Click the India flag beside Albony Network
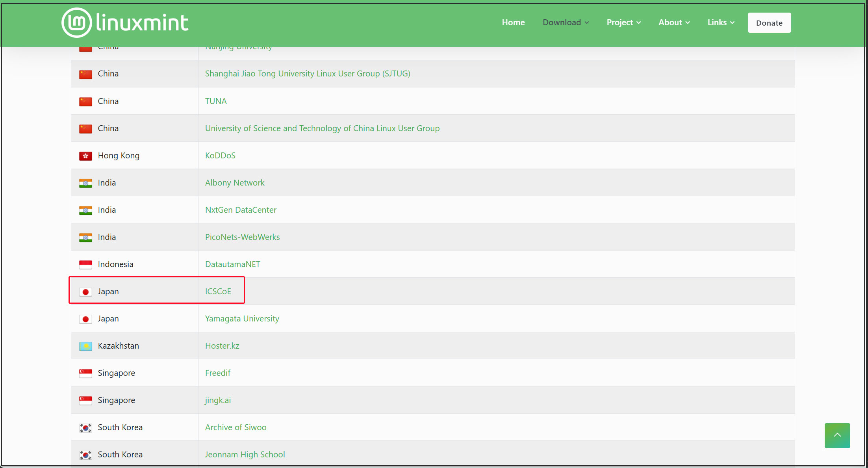Screen dimensions: 868x468 (85, 183)
